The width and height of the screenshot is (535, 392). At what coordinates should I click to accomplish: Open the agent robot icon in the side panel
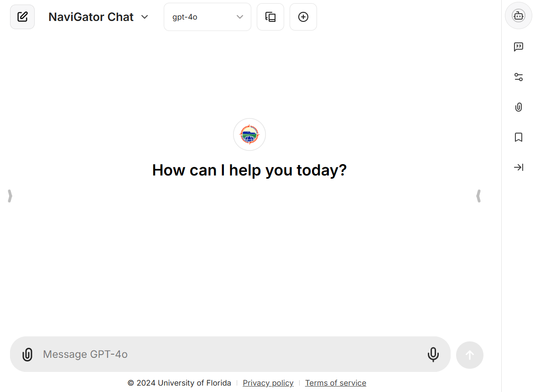pos(518,15)
